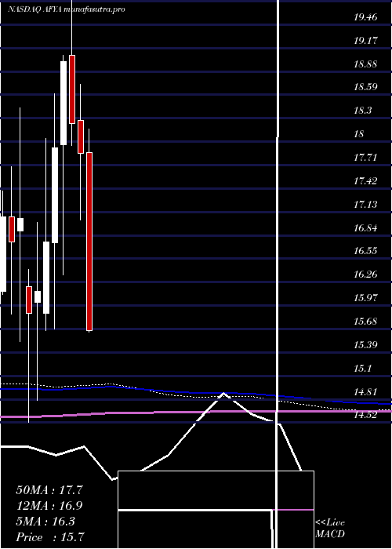
Task: Click the red candle topping near 19.0
Action: (72, 89)
